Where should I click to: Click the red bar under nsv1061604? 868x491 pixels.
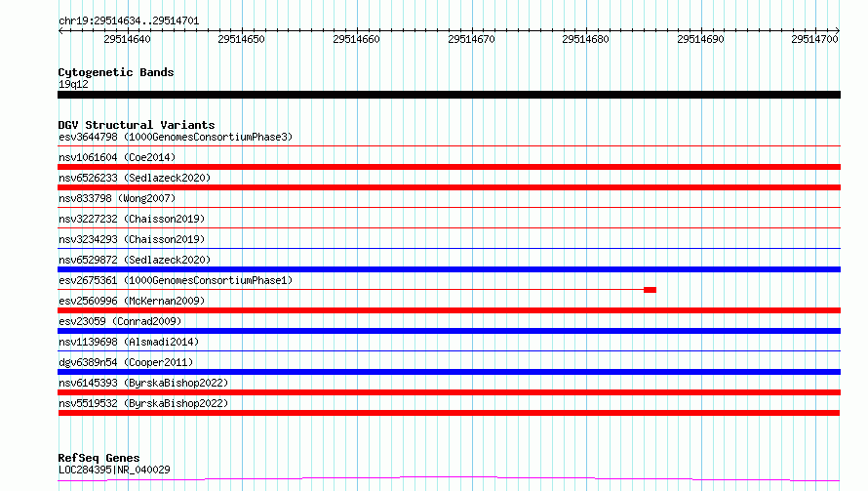point(449,167)
